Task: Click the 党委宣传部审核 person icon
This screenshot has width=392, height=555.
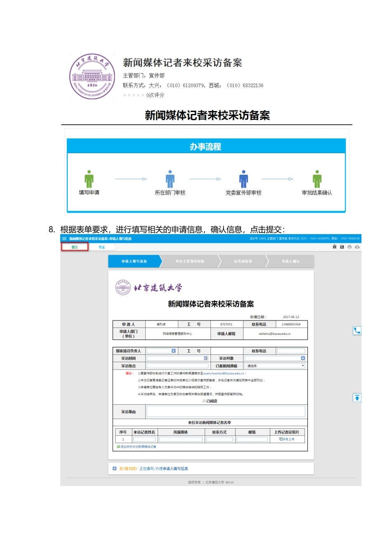Action: tap(243, 179)
